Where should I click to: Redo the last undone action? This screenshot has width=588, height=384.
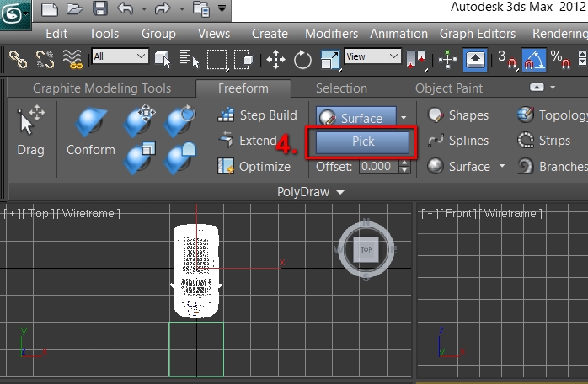163,8
